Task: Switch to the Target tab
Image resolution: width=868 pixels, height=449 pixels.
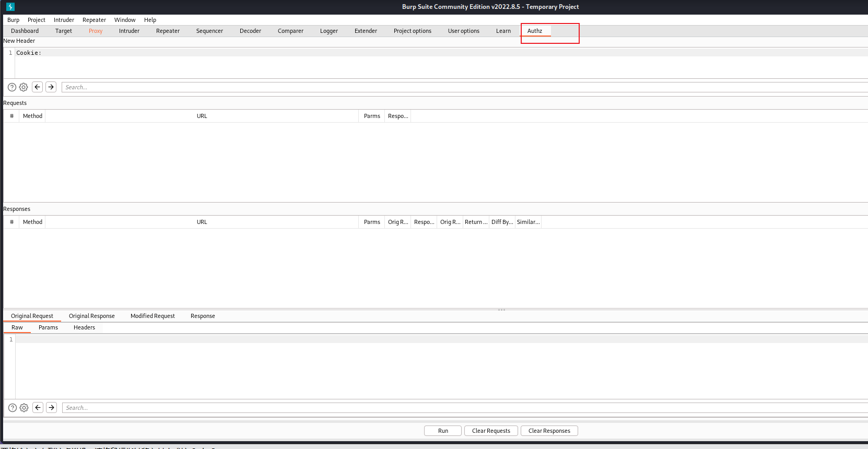Action: [x=64, y=31]
